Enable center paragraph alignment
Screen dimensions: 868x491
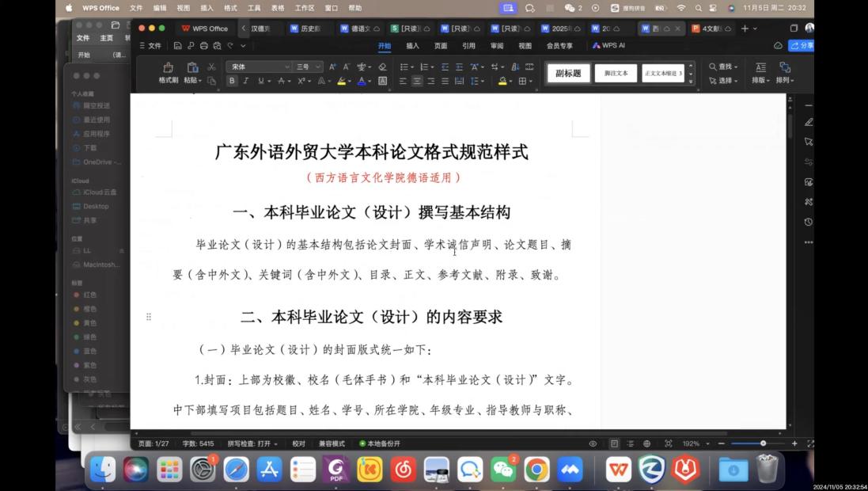click(417, 81)
